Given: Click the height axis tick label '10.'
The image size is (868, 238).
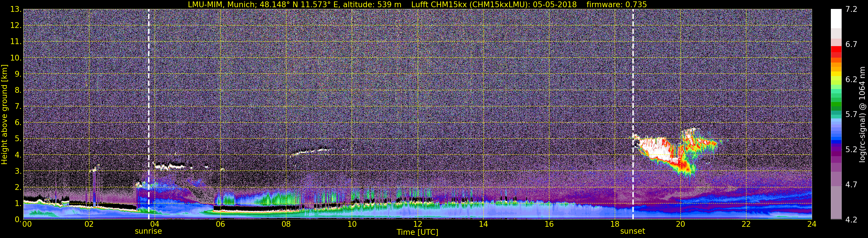Looking at the screenshot, I should pyautogui.click(x=16, y=58).
